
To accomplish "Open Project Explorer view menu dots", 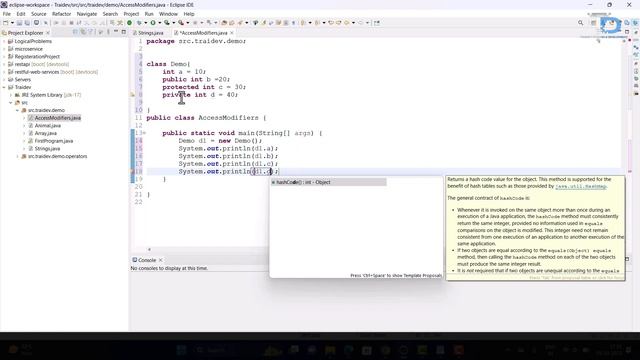I will click(x=108, y=32).
